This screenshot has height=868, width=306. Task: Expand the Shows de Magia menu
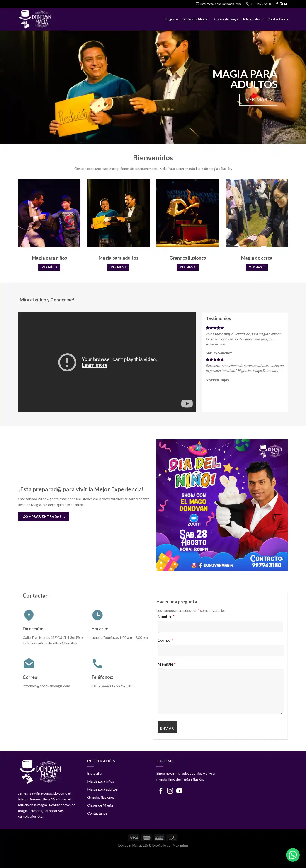(x=196, y=19)
